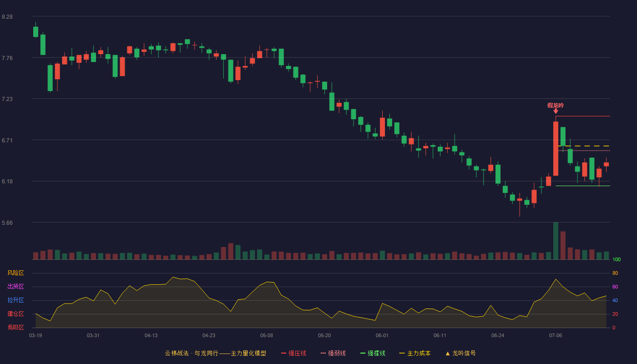
Task: Click the 07-06 date label
Action: [x=556, y=335]
